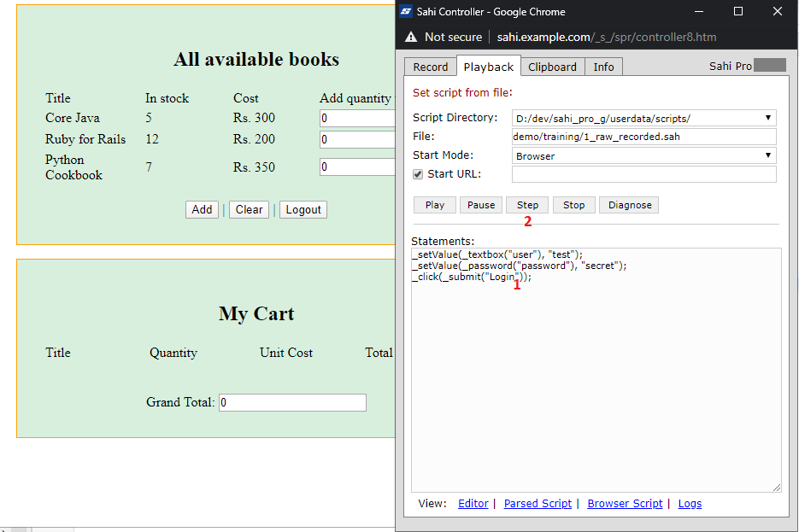The width and height of the screenshot is (799, 532).
Task: Click the Sahi Controller window icon
Action: point(406,12)
